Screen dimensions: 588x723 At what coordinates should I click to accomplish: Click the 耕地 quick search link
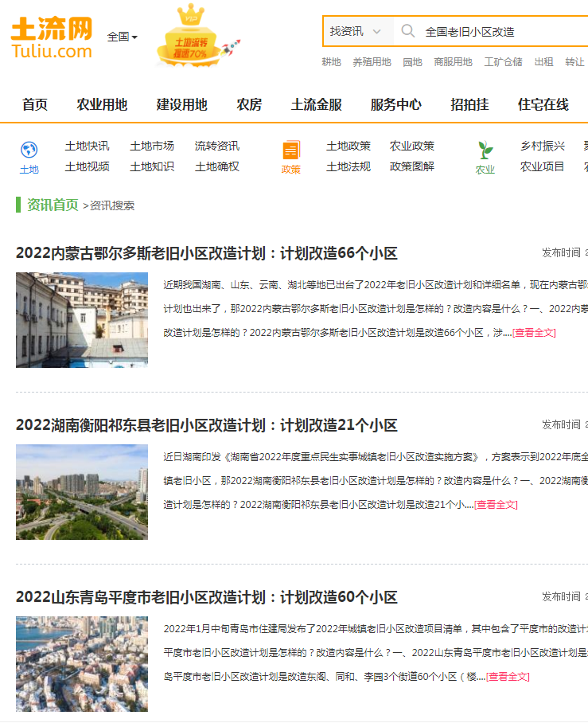coord(331,62)
